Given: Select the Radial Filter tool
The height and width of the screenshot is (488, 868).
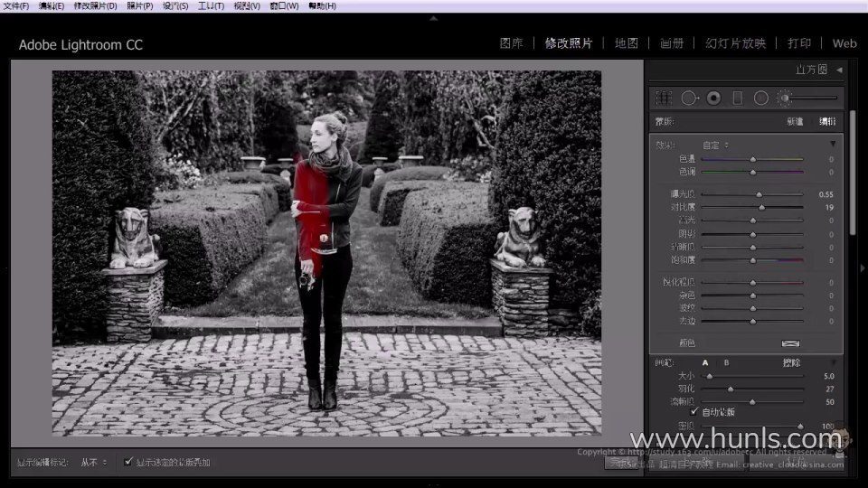Looking at the screenshot, I should click(760, 98).
